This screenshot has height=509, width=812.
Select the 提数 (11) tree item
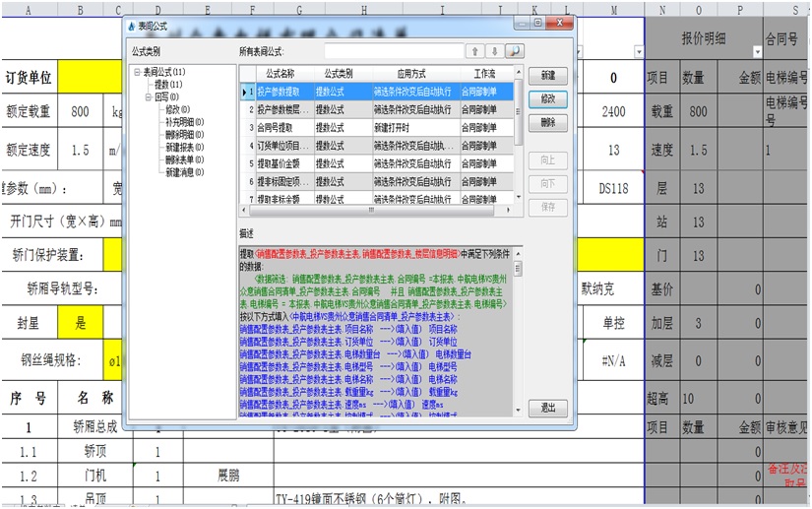(168, 85)
